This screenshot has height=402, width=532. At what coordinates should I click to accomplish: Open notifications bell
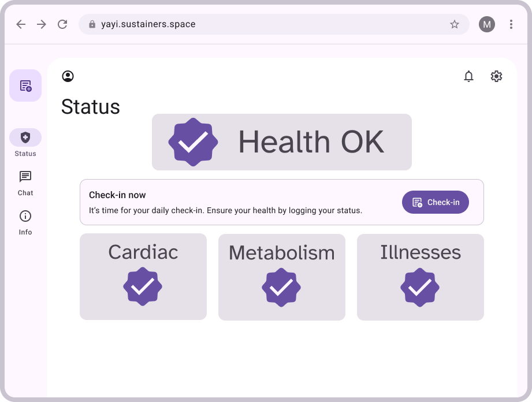[468, 76]
